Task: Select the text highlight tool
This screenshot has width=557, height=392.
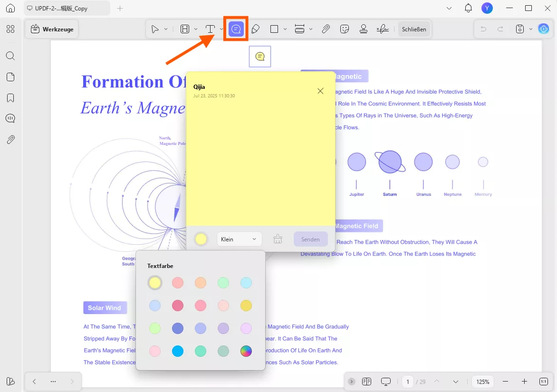Action: [185, 29]
